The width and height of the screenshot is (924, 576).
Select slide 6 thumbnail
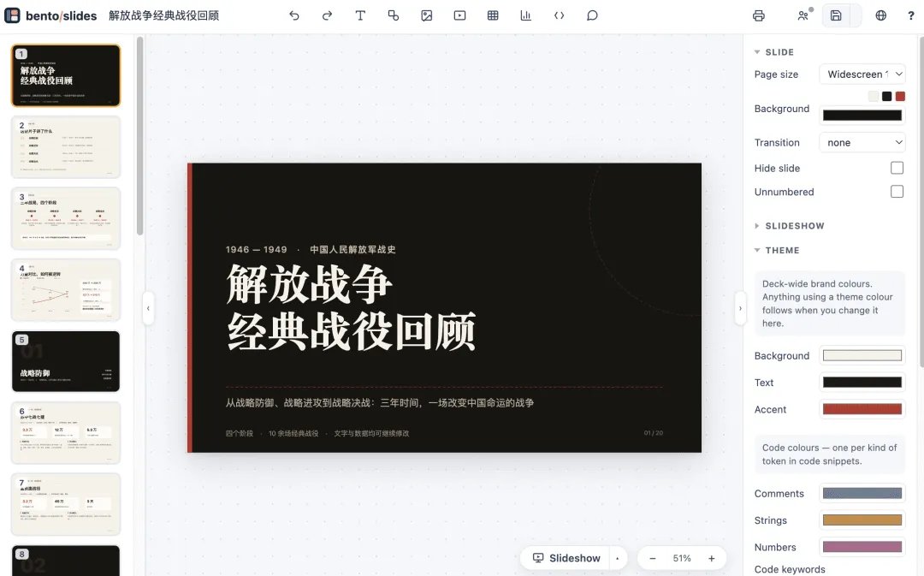tap(66, 433)
